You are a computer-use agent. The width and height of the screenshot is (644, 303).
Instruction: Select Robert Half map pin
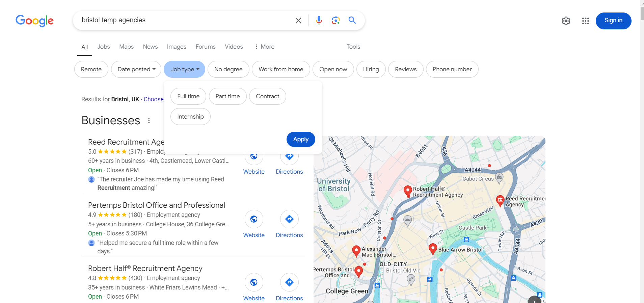(x=408, y=191)
